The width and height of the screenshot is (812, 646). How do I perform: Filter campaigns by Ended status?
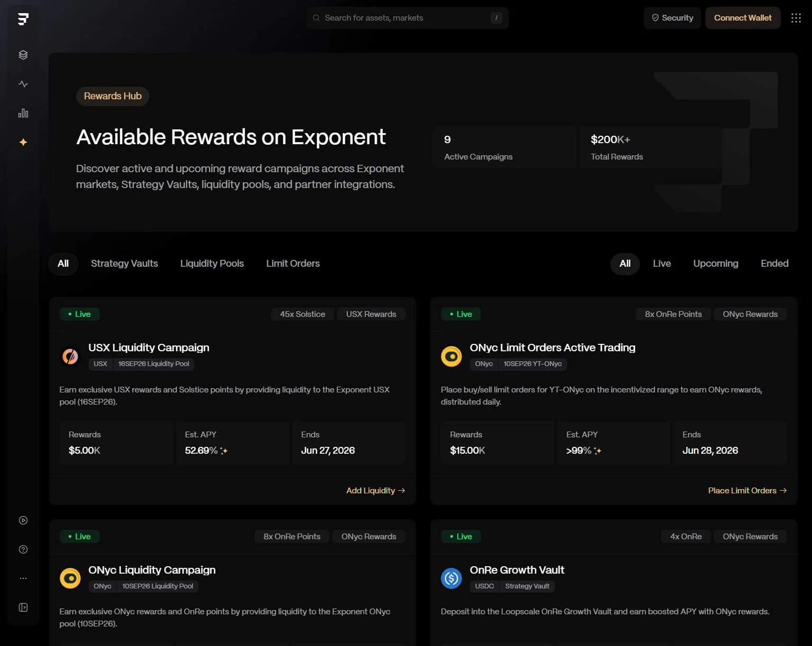(775, 264)
